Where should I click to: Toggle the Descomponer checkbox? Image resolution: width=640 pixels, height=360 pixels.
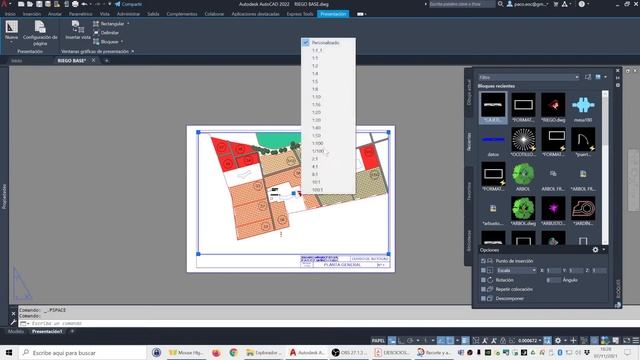[483, 298]
